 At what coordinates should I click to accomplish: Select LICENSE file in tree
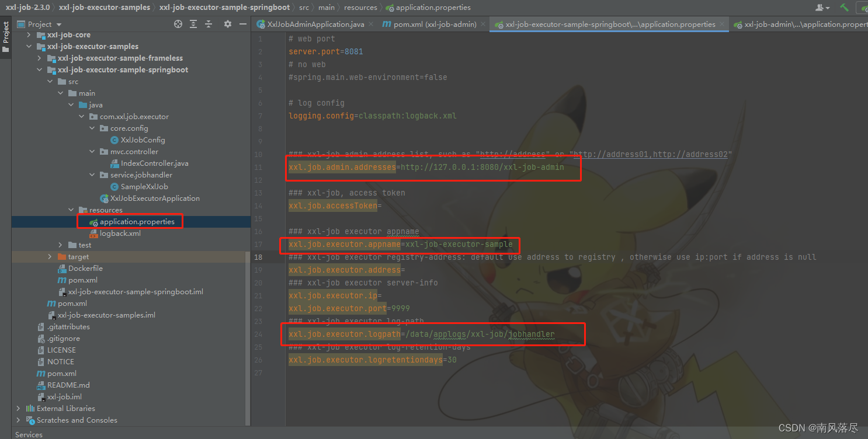click(61, 350)
